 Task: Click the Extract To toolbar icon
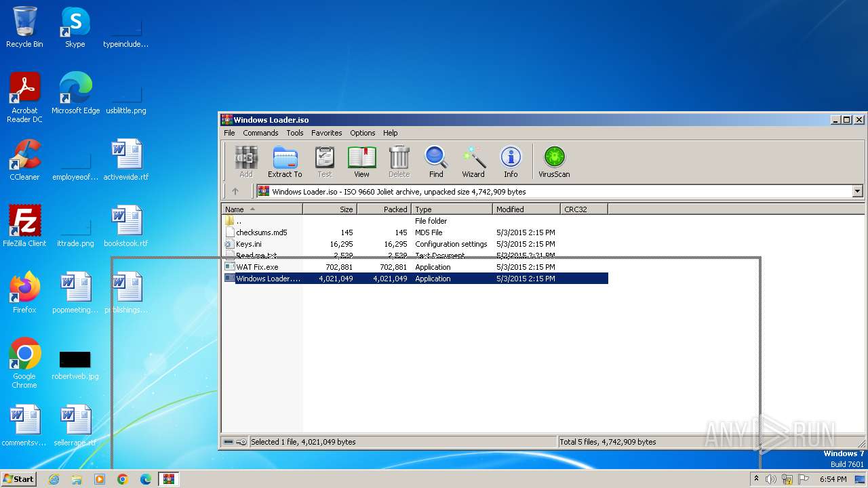click(x=285, y=162)
